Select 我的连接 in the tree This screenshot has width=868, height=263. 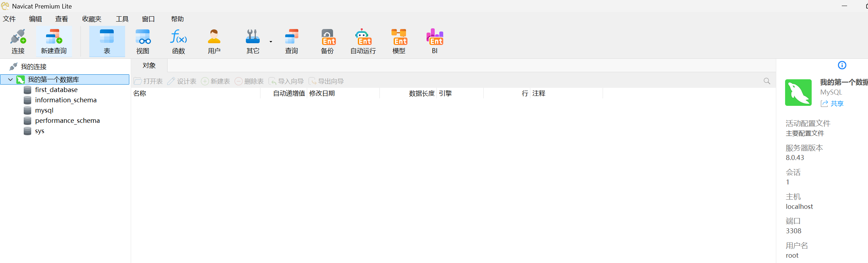(x=34, y=67)
